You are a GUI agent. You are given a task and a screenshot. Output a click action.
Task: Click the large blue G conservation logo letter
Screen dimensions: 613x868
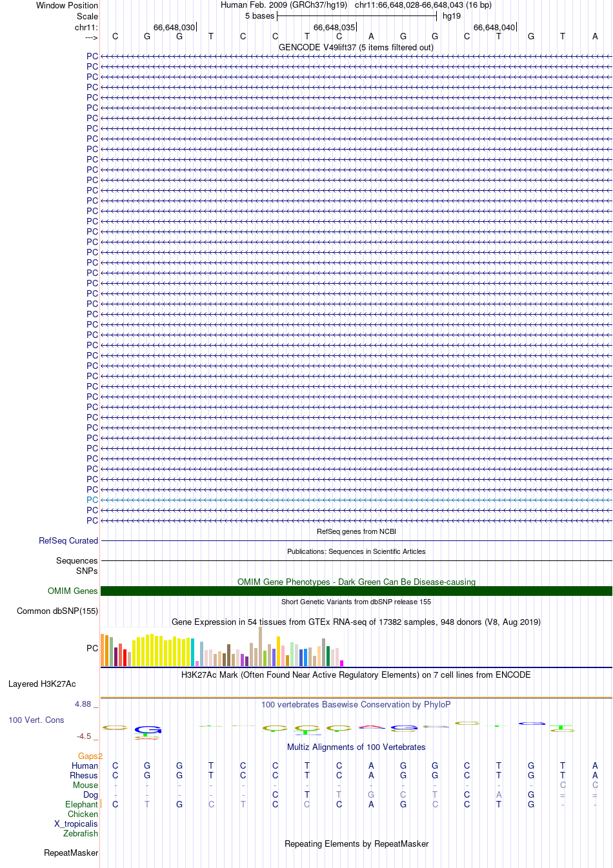point(148,730)
